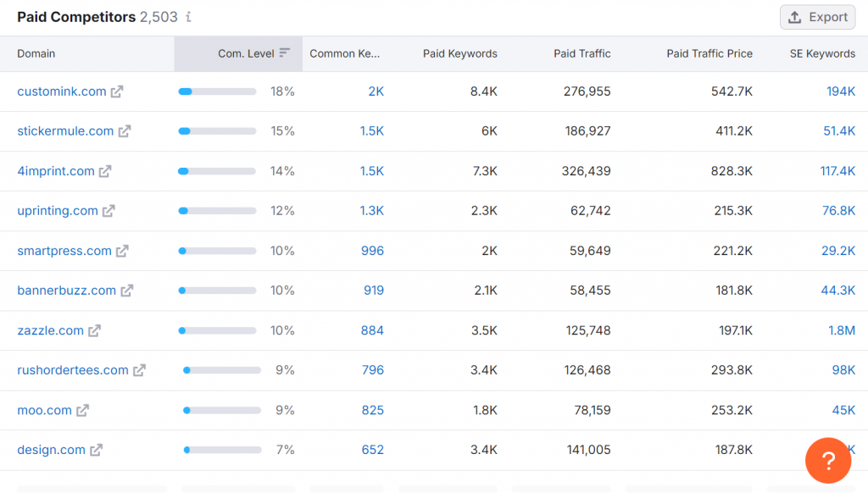This screenshot has width=868, height=493.
Task: Select the Paid Traffic column header
Action: pos(581,53)
